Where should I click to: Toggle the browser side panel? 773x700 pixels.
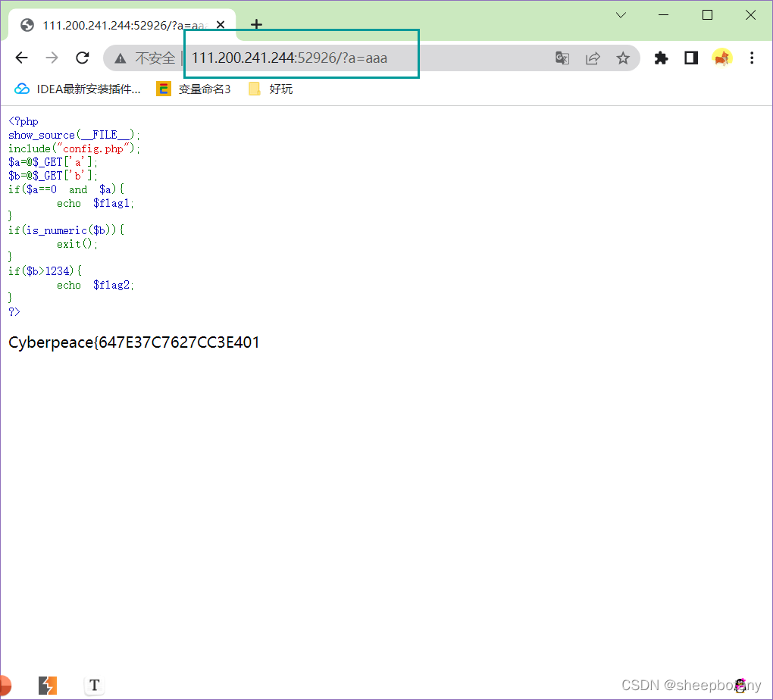click(x=691, y=58)
